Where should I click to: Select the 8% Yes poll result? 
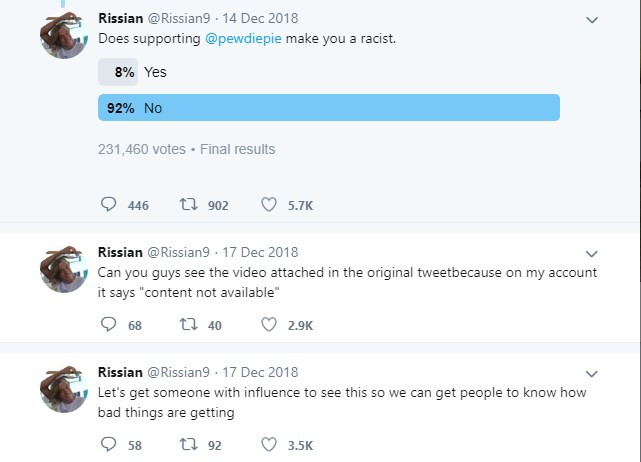[x=132, y=72]
